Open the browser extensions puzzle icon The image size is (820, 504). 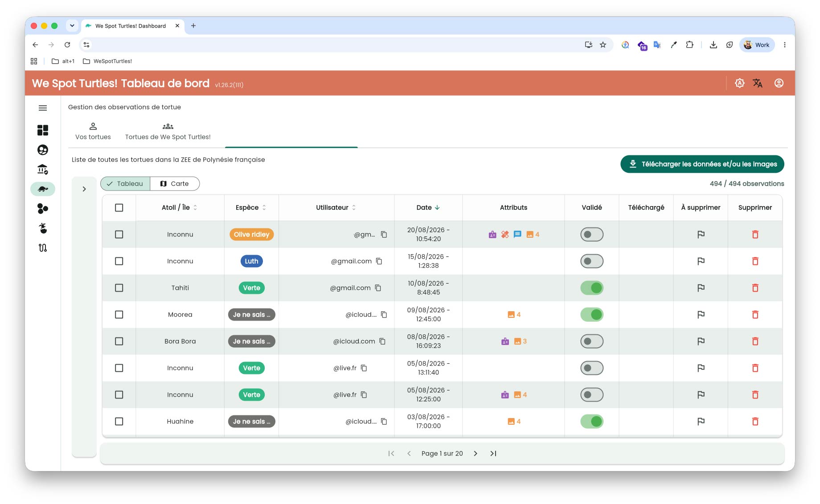click(x=690, y=45)
